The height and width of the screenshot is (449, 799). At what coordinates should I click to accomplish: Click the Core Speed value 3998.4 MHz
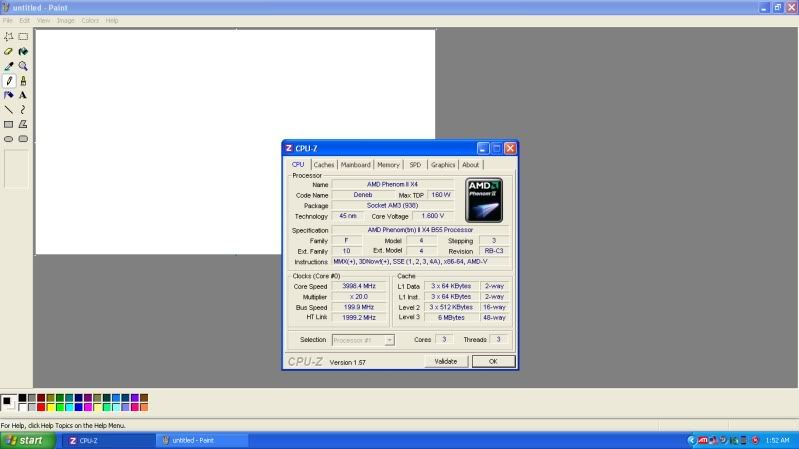tap(359, 286)
